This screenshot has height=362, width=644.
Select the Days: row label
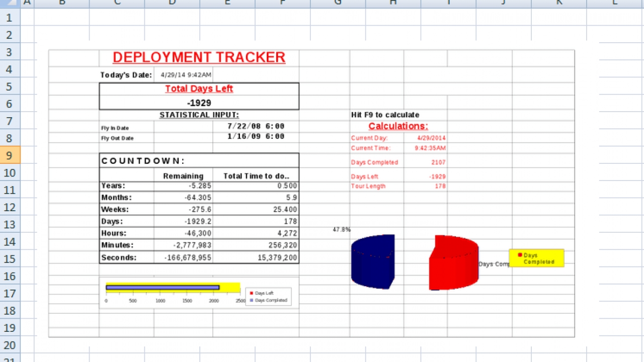(x=112, y=221)
